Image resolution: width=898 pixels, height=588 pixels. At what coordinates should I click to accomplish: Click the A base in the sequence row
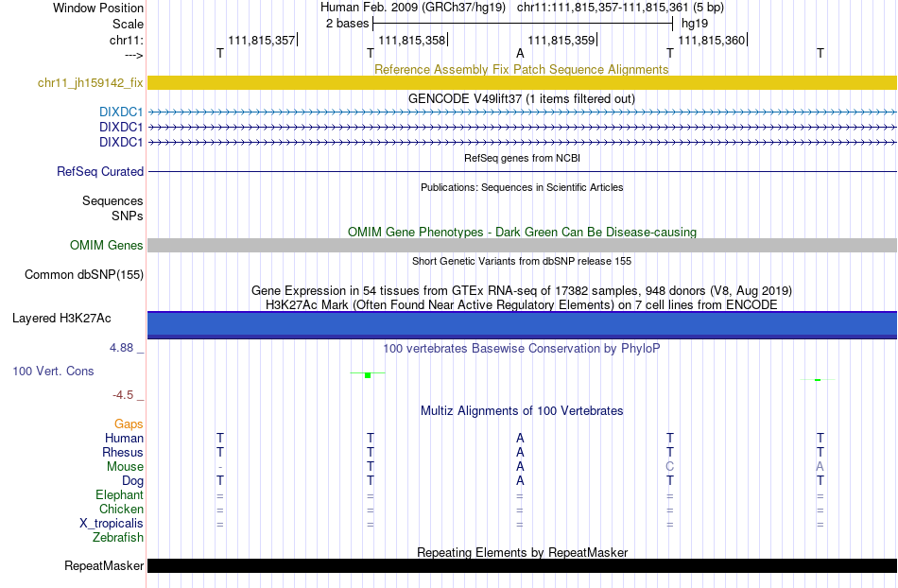pyautogui.click(x=520, y=53)
